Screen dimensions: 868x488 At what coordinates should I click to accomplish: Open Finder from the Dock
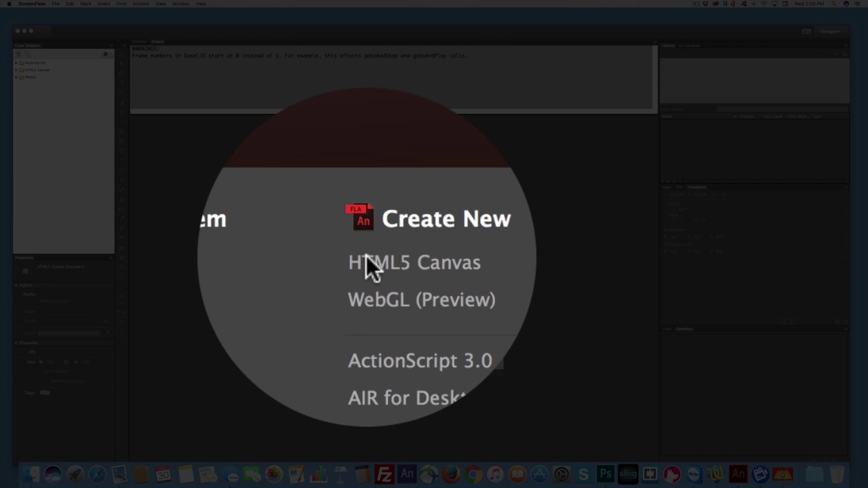(x=31, y=474)
